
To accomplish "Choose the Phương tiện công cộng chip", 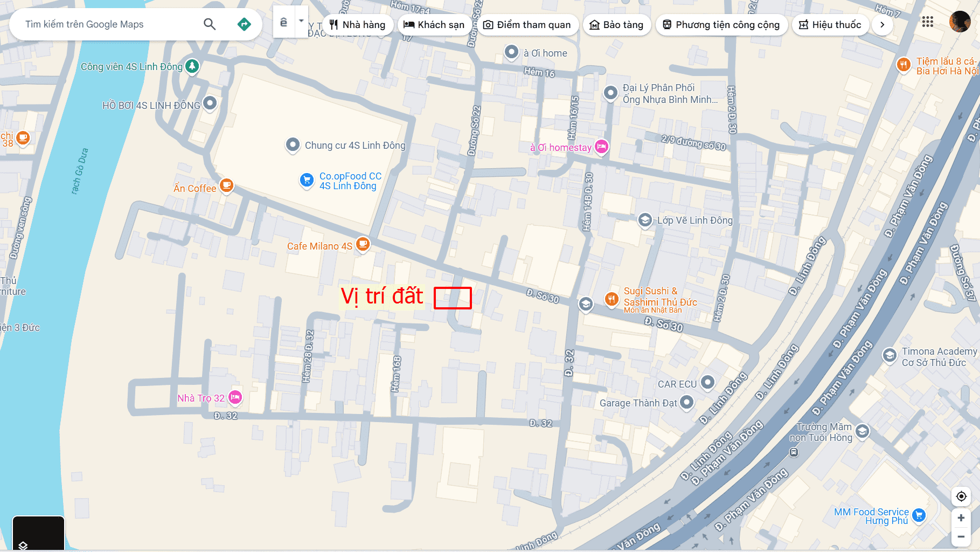I will (721, 25).
